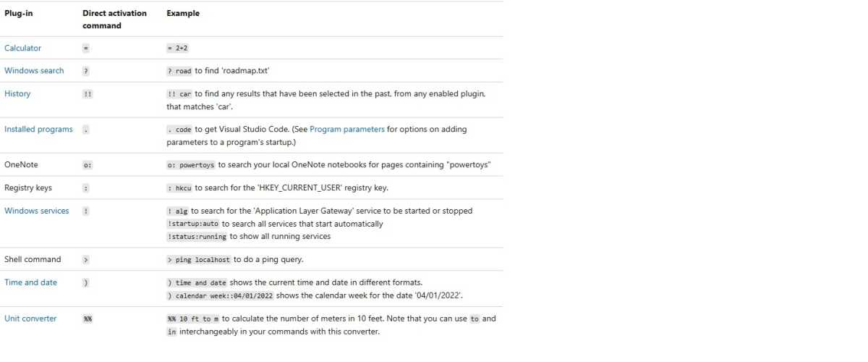The height and width of the screenshot is (362, 868).
Task: Click the 'Direct activation command' column header
Action: [114, 19]
